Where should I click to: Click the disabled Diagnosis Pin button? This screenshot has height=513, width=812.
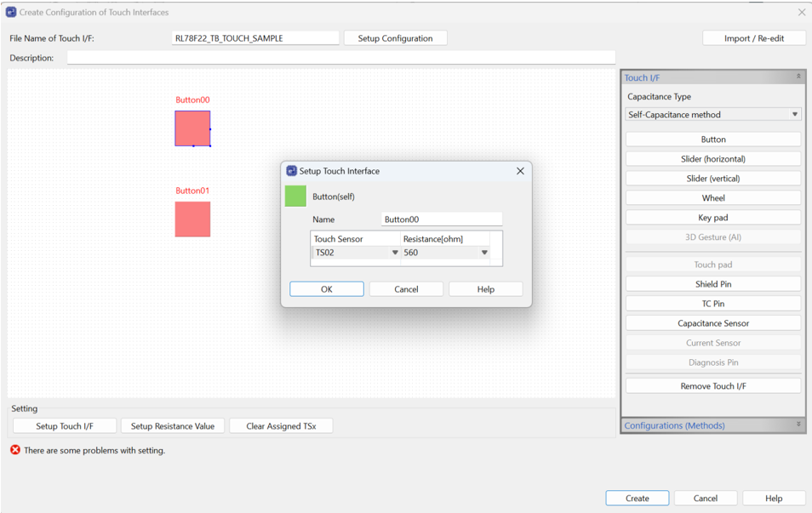tap(713, 362)
